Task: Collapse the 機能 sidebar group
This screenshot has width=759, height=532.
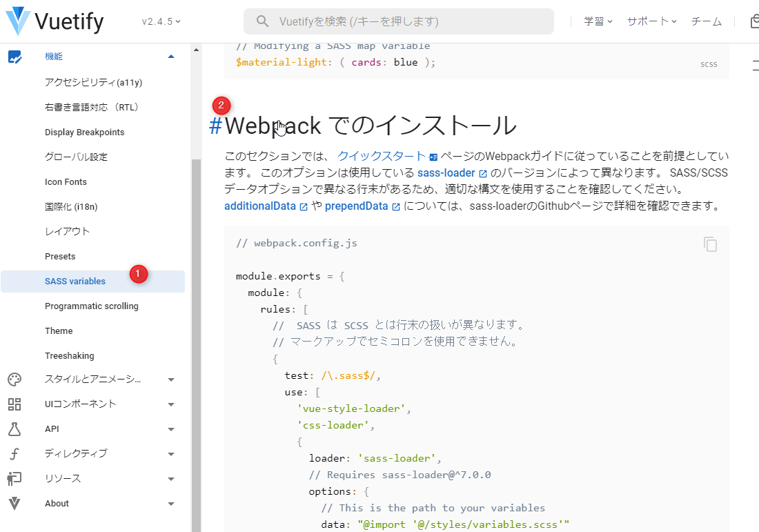Action: pos(171,57)
